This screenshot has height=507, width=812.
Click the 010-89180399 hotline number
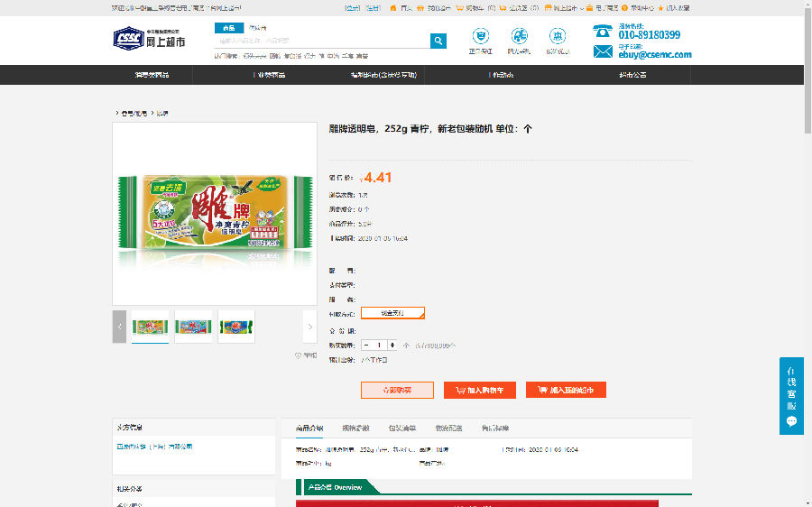pyautogui.click(x=650, y=34)
